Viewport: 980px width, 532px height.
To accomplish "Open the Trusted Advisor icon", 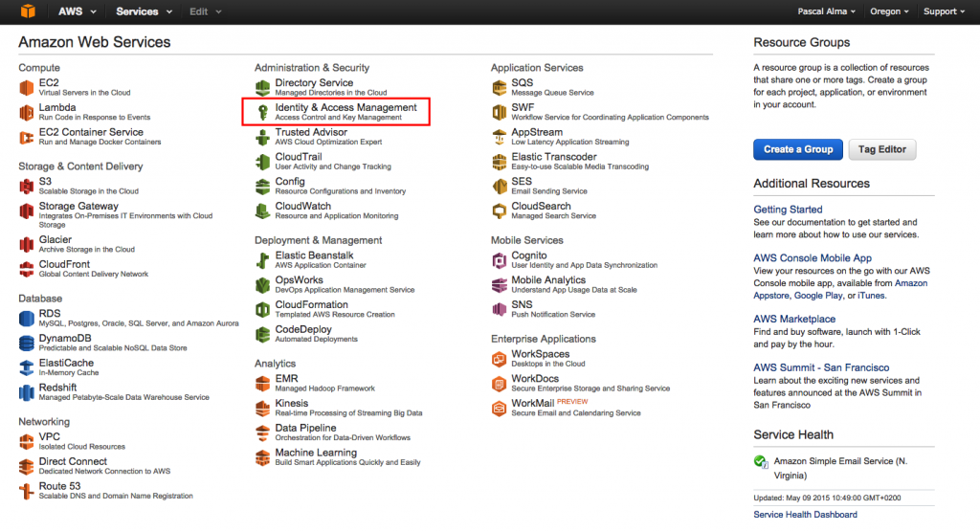I will (x=262, y=137).
